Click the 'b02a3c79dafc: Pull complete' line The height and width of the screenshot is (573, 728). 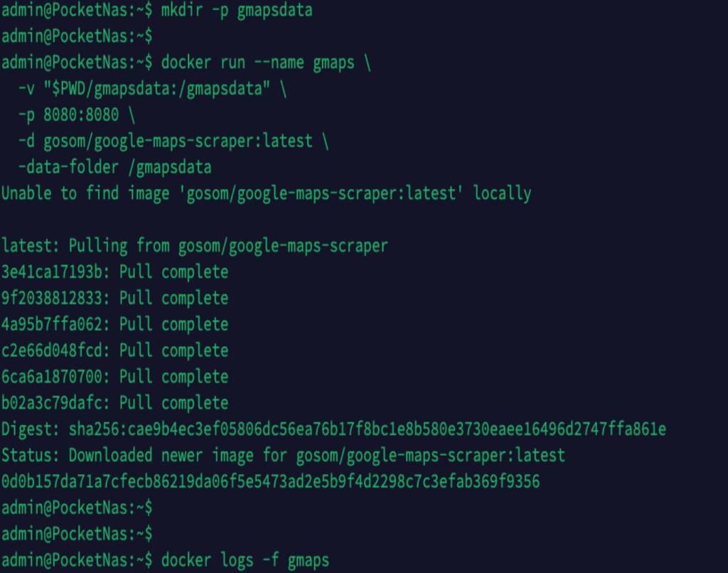click(114, 403)
